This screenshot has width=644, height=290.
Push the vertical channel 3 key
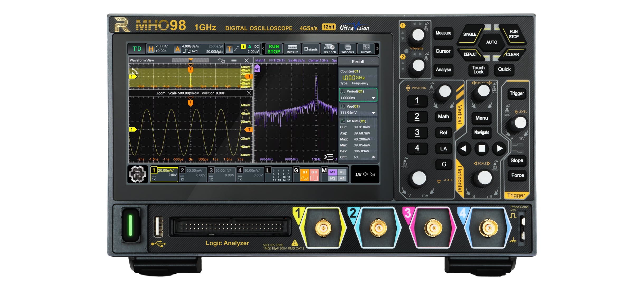point(417,133)
